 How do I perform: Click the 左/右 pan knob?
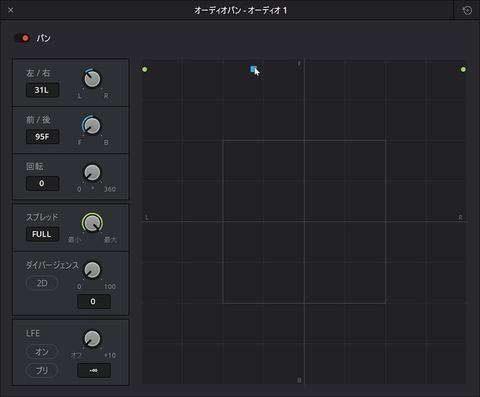[x=92, y=79]
